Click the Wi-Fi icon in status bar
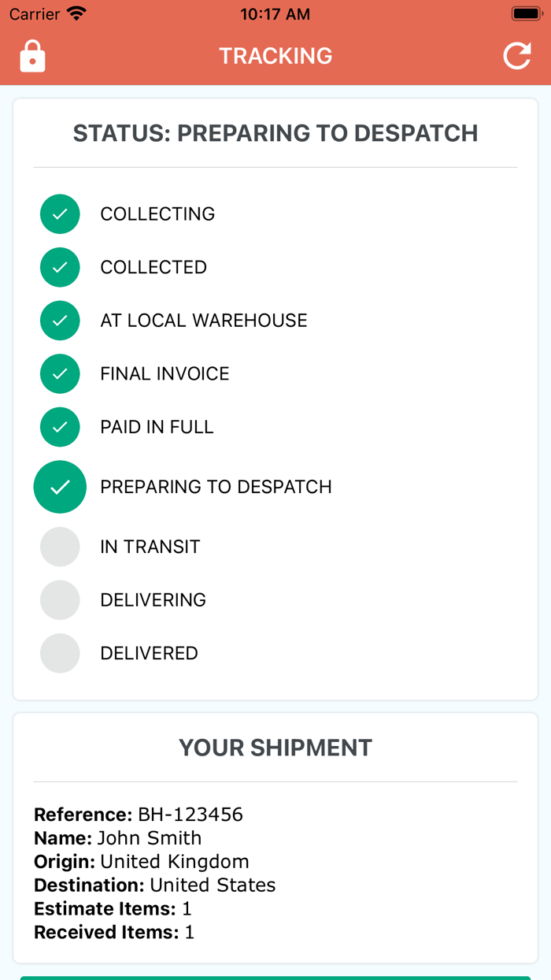551x980 pixels. tap(76, 13)
